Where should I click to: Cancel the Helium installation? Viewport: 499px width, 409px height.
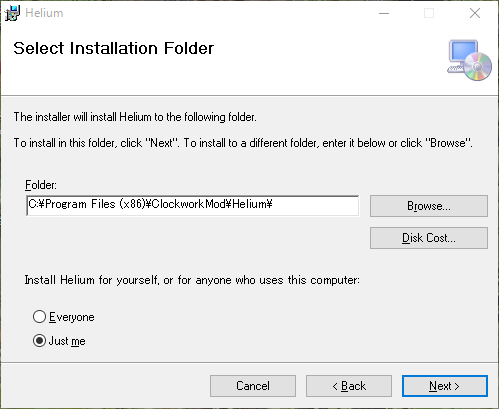(x=253, y=386)
